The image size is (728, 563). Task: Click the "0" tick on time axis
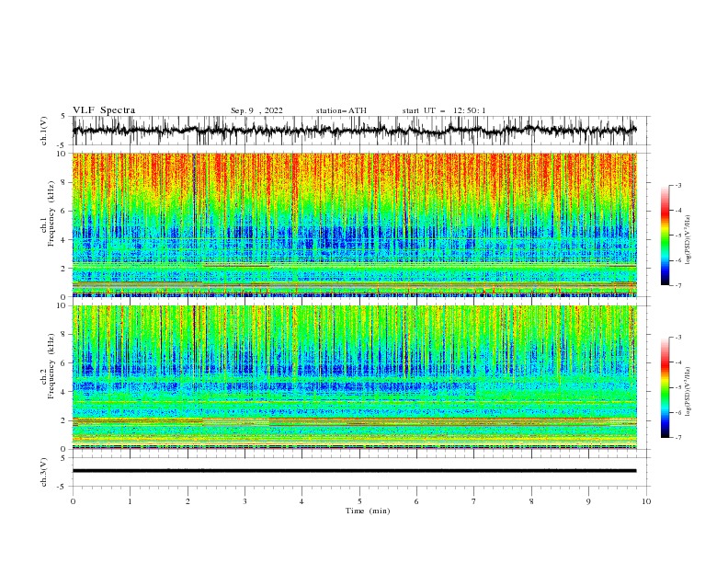pos(73,501)
